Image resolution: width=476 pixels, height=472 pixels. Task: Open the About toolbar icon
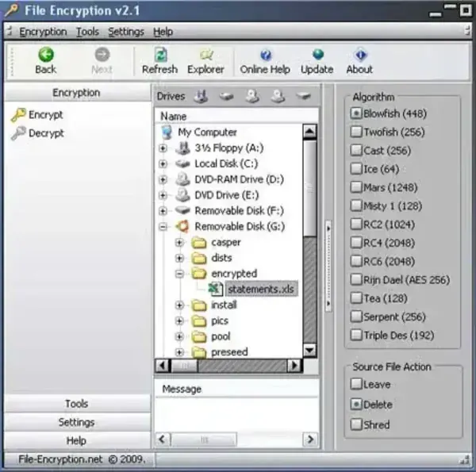point(360,55)
